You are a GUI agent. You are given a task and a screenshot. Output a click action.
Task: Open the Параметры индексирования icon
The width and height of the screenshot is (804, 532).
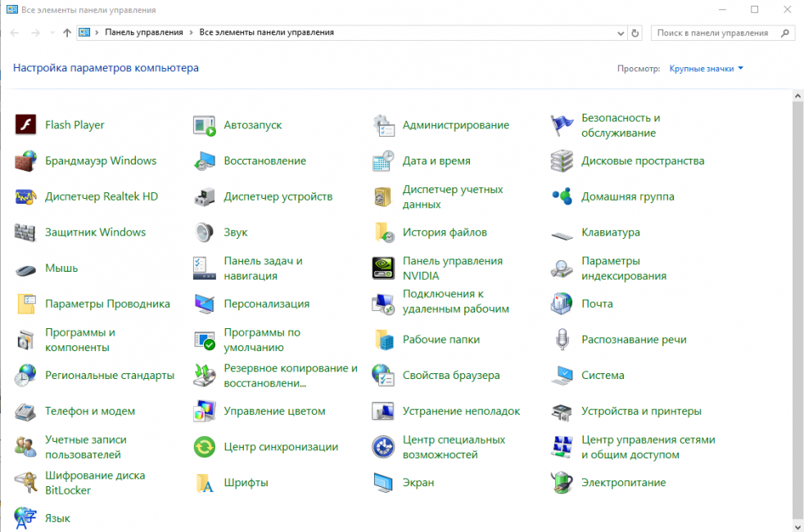click(562, 268)
